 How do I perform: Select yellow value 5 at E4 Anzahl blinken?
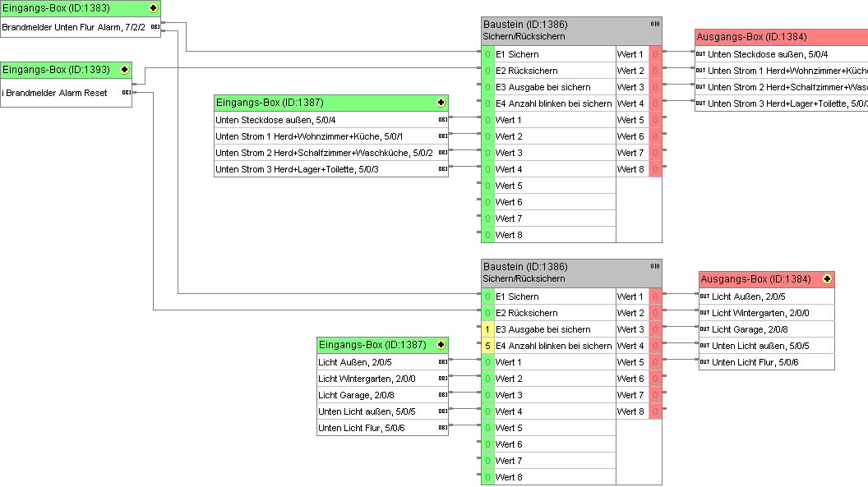pos(487,346)
